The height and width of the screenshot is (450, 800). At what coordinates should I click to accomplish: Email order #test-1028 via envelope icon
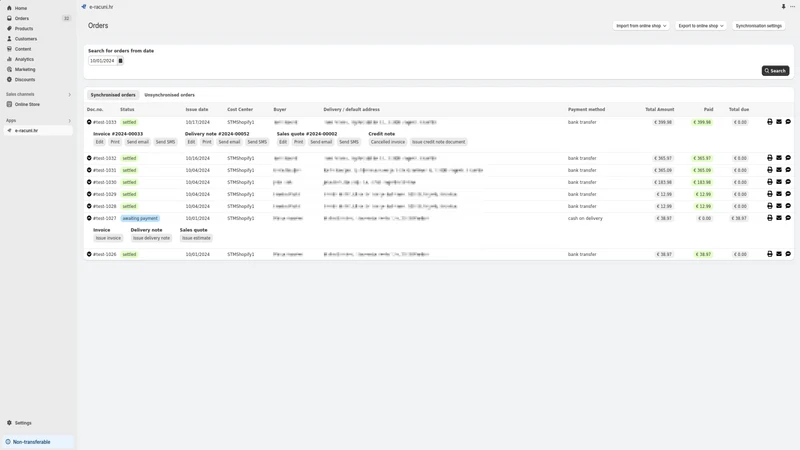[779, 206]
